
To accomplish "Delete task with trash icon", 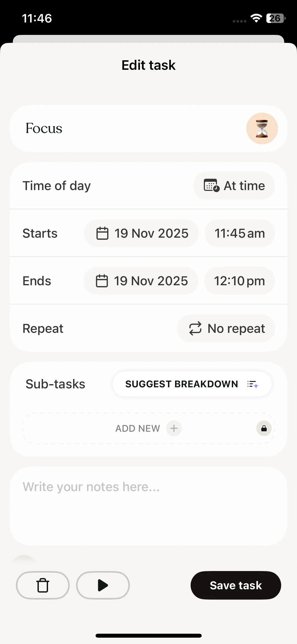I will tap(43, 585).
